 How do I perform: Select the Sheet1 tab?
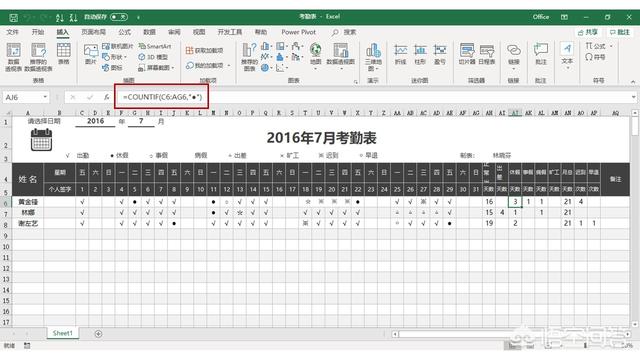coord(62,333)
